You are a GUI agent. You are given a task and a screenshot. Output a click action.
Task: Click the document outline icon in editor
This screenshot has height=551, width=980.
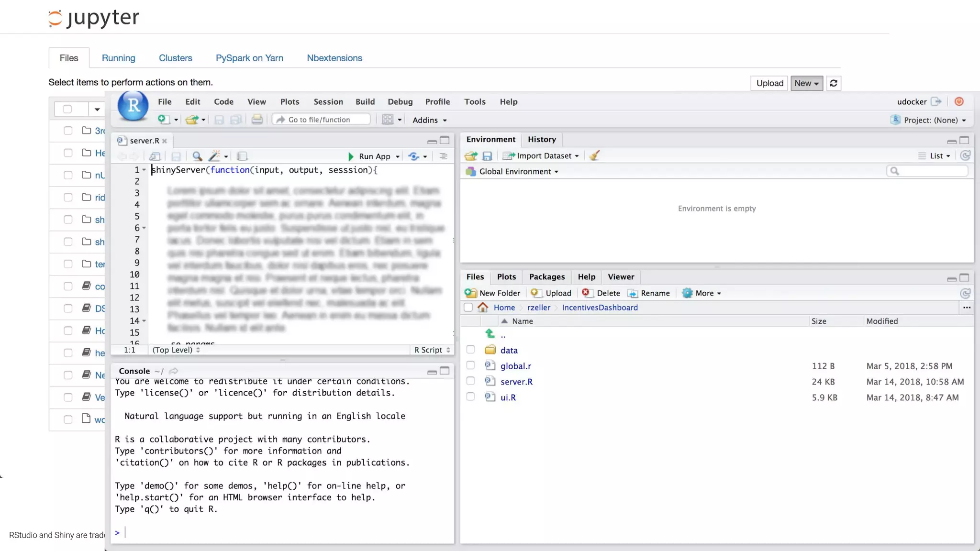tap(444, 156)
